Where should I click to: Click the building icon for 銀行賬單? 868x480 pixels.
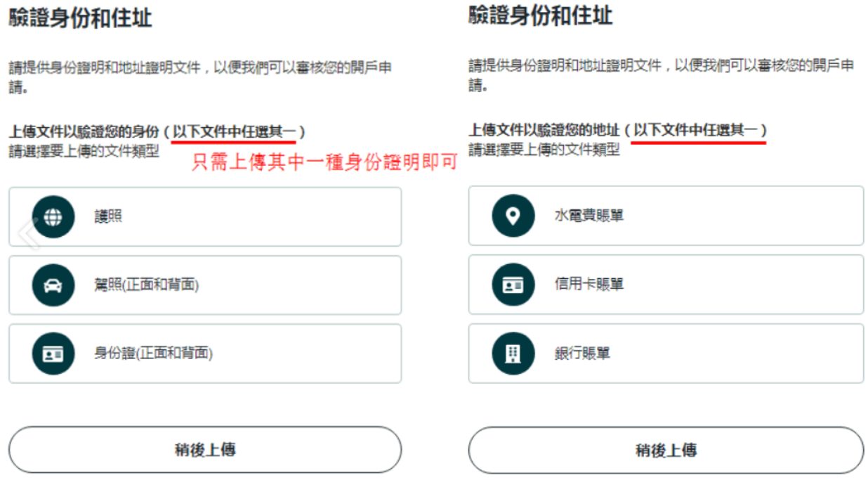point(513,353)
